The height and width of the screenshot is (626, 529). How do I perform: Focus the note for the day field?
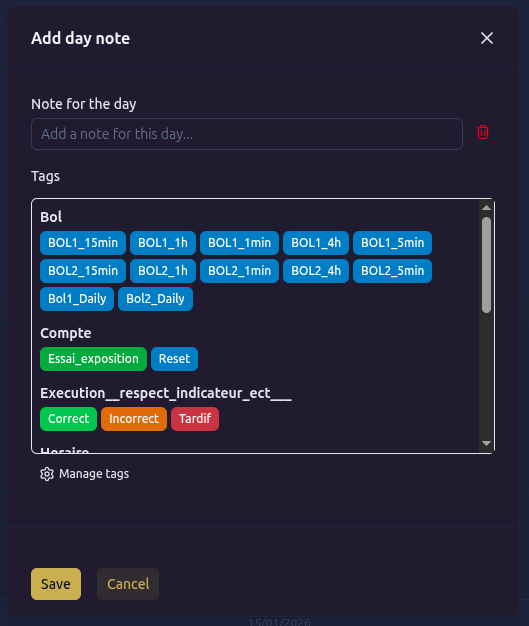click(247, 134)
